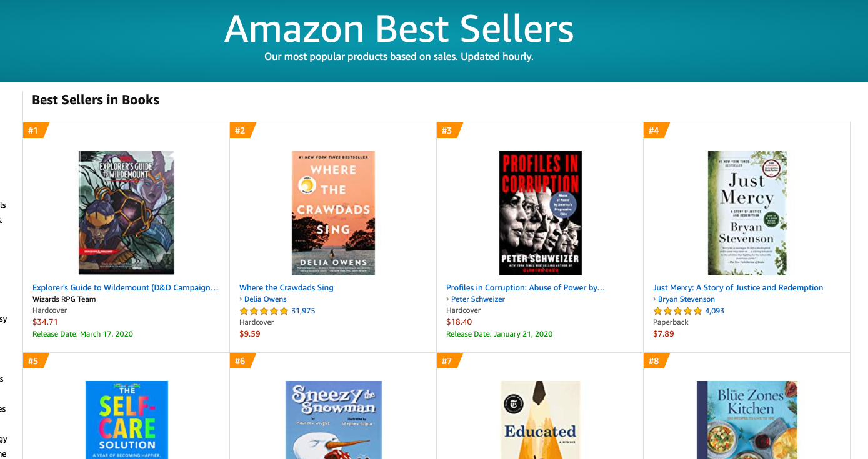The height and width of the screenshot is (459, 868).
Task: Open Explorer's Guide to Wildemount cover image
Action: (x=126, y=212)
